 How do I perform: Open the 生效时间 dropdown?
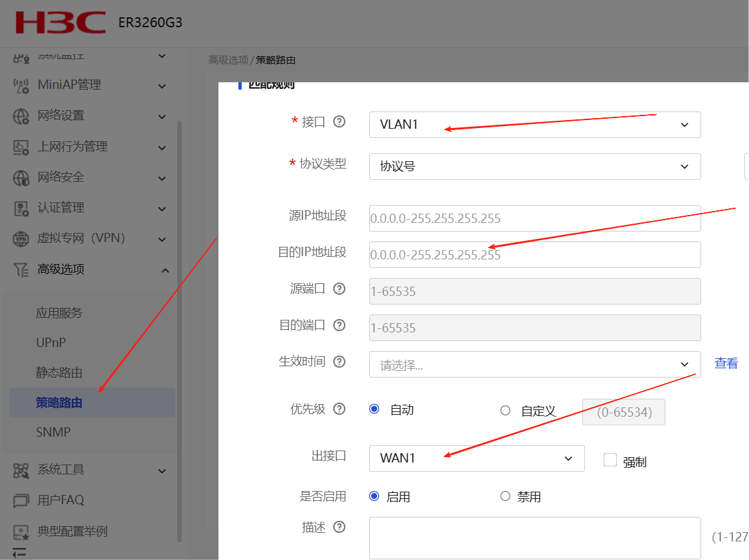pyautogui.click(x=535, y=364)
